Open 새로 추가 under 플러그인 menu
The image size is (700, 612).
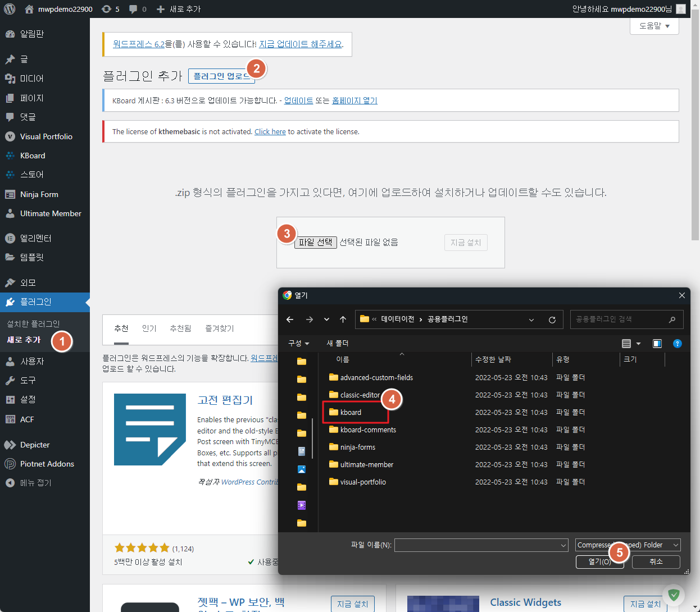(24, 340)
